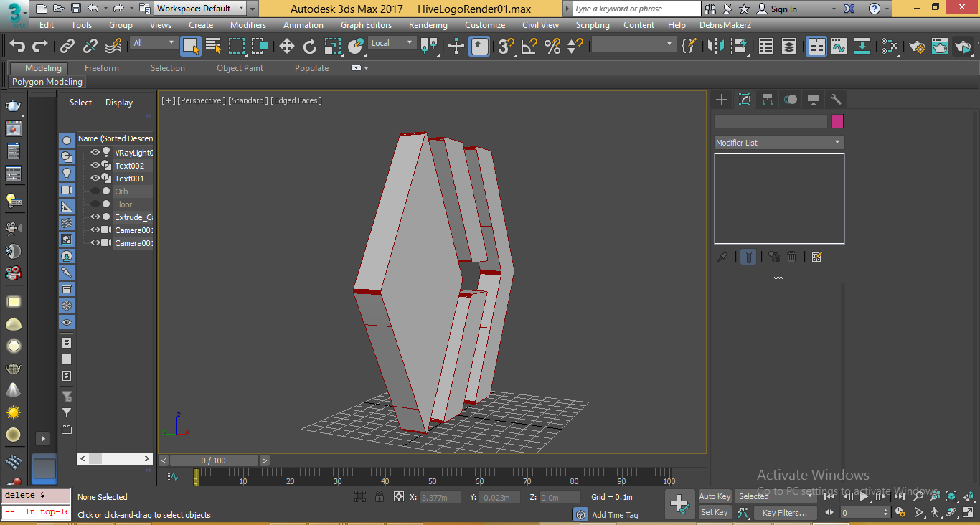Toggle Window/Crossing selection mode icon

tap(260, 47)
